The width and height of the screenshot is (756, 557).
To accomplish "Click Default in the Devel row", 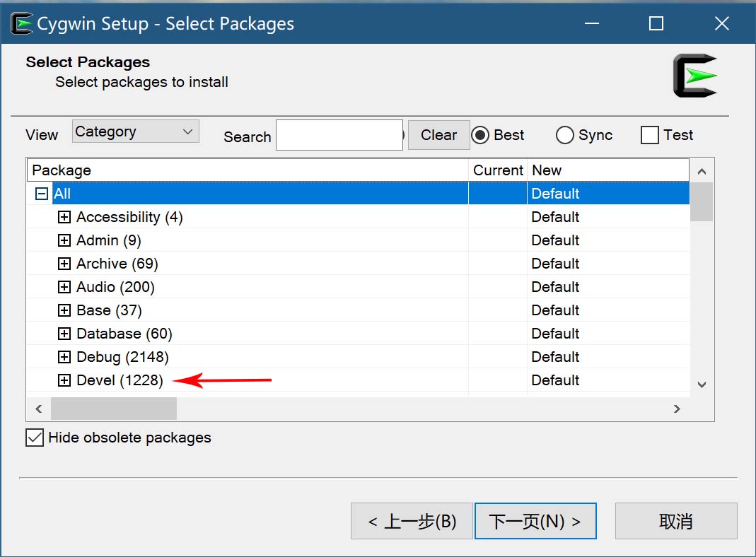I will point(555,380).
